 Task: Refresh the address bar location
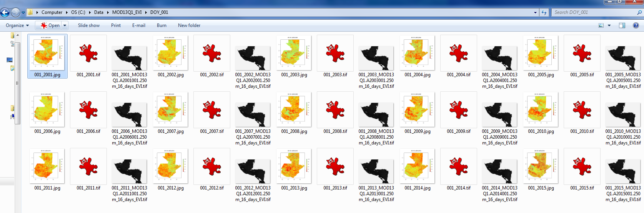544,12
